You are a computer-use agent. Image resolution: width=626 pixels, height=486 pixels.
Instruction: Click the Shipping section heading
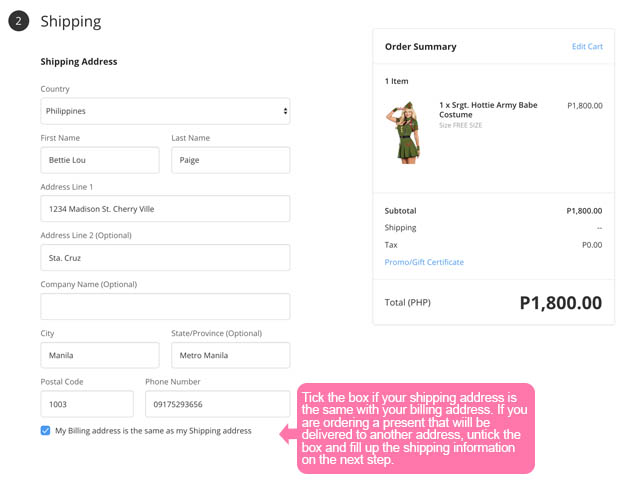71,21
